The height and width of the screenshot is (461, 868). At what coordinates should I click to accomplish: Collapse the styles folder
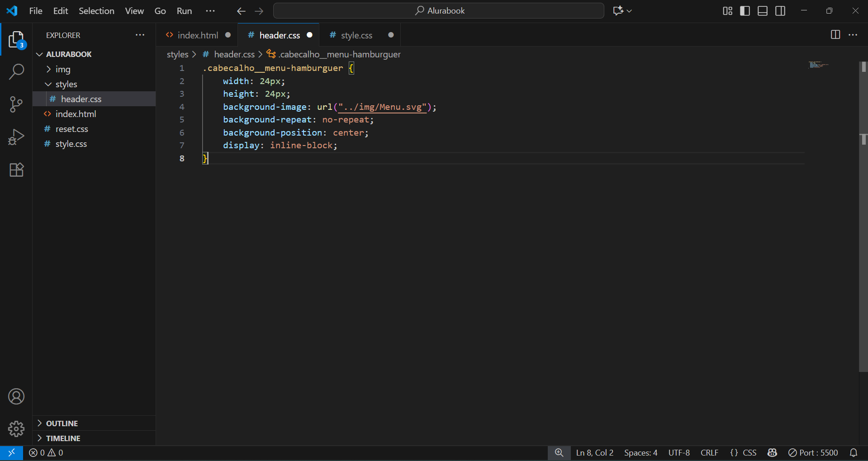tap(66, 84)
